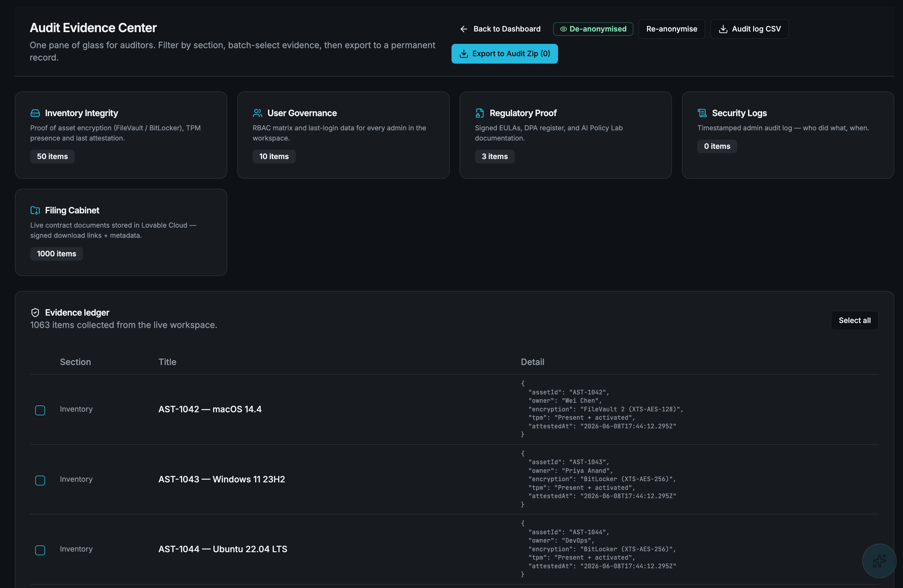This screenshot has width=903, height=588.
Task: Click the Back to Dashboard link
Action: point(500,29)
